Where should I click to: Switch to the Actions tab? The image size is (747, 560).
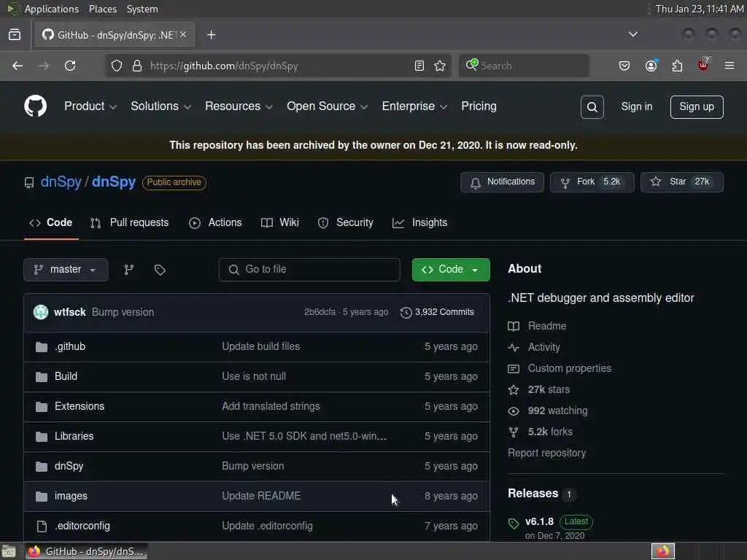(215, 223)
